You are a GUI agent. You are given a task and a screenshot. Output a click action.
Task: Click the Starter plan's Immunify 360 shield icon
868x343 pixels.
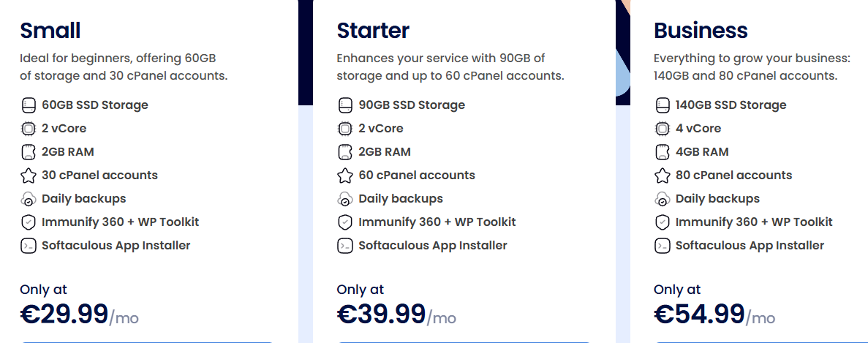click(x=345, y=222)
